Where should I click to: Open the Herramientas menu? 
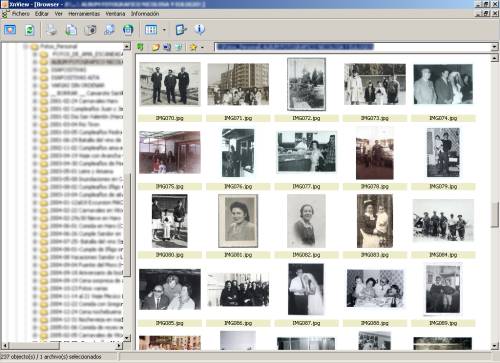click(x=84, y=14)
